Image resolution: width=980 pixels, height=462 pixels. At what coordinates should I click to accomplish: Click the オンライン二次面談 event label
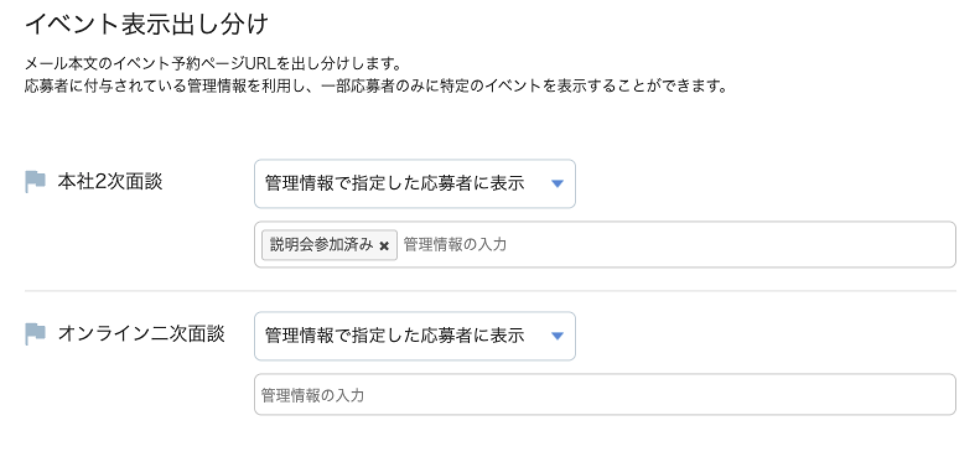tap(141, 334)
